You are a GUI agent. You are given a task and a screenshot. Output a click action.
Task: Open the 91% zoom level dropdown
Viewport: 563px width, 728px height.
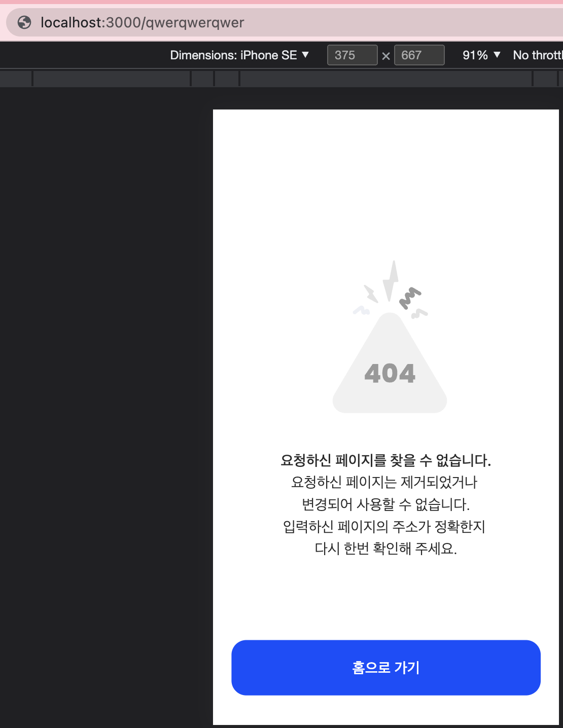[x=481, y=55]
